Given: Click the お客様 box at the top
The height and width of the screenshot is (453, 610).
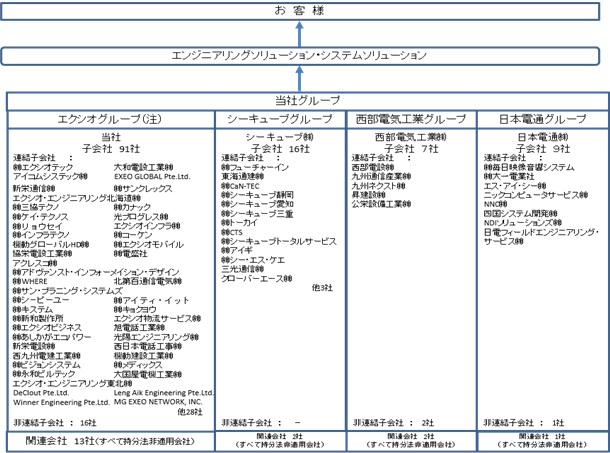Looking at the screenshot, I should point(300,11).
